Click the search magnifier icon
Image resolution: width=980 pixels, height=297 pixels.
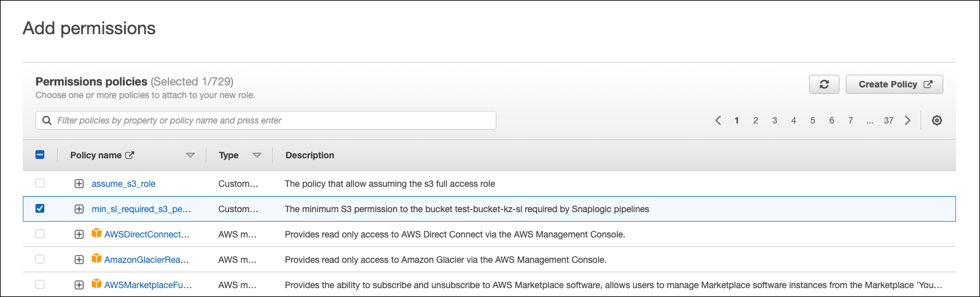[x=47, y=120]
